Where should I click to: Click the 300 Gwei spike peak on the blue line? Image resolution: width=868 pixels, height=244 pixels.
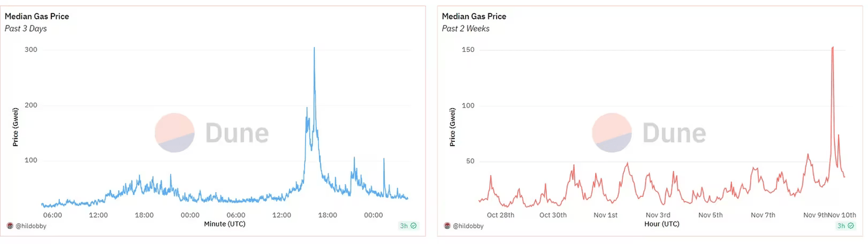314,49
